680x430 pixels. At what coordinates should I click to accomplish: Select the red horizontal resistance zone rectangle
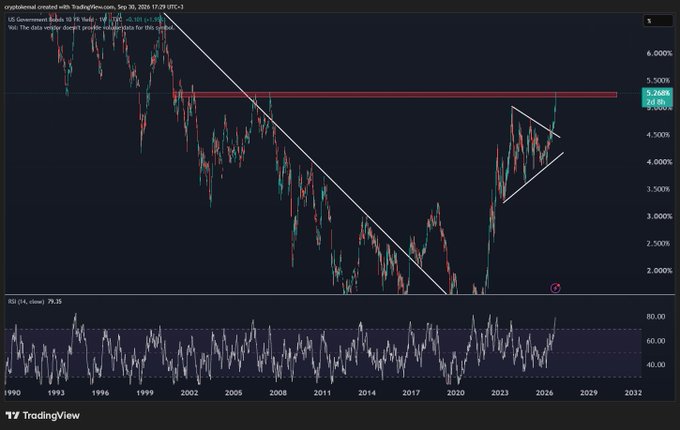[395, 94]
